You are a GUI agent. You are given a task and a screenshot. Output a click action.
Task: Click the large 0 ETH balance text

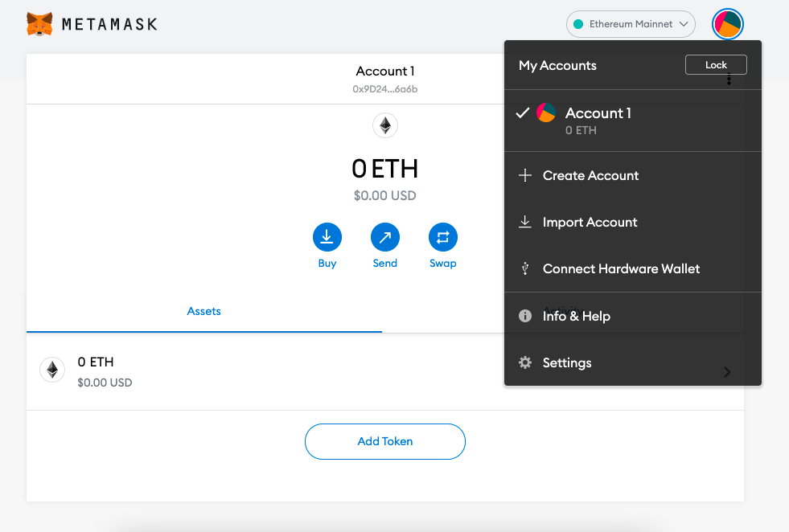pyautogui.click(x=385, y=169)
